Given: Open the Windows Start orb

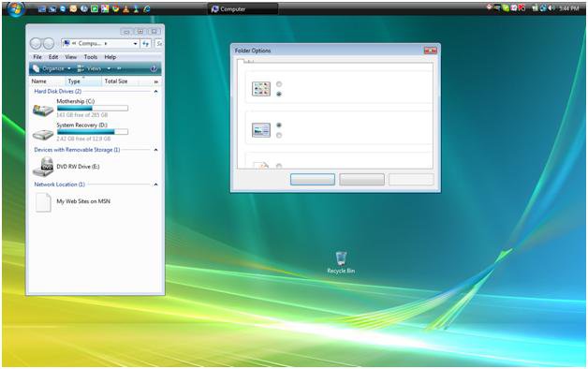Looking at the screenshot, I should (x=16, y=9).
